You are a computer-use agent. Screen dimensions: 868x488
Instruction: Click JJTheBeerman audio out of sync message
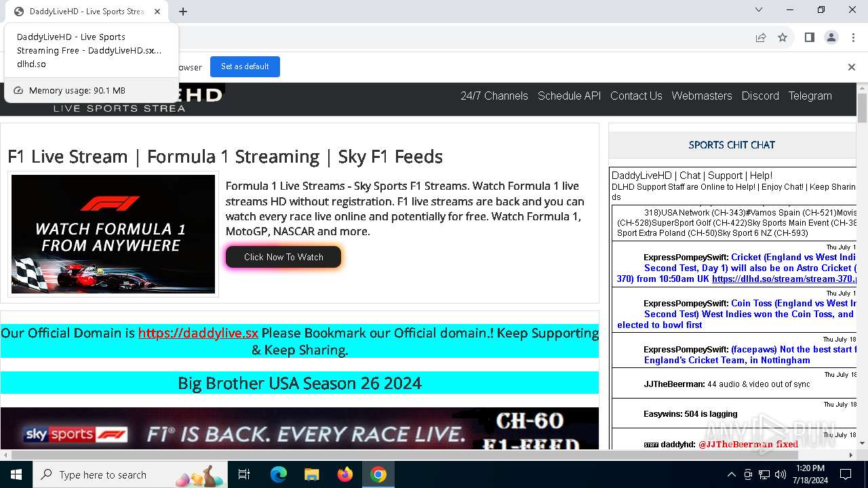click(x=727, y=384)
